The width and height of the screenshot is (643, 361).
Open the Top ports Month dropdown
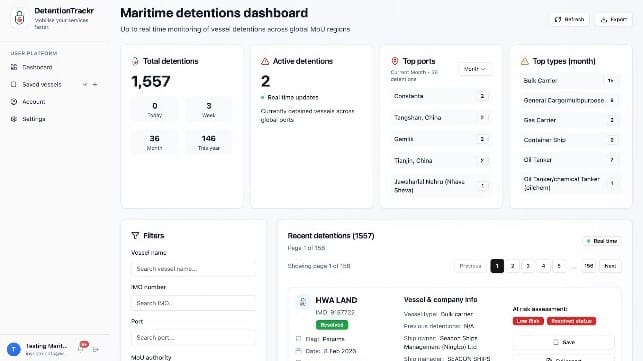point(474,69)
